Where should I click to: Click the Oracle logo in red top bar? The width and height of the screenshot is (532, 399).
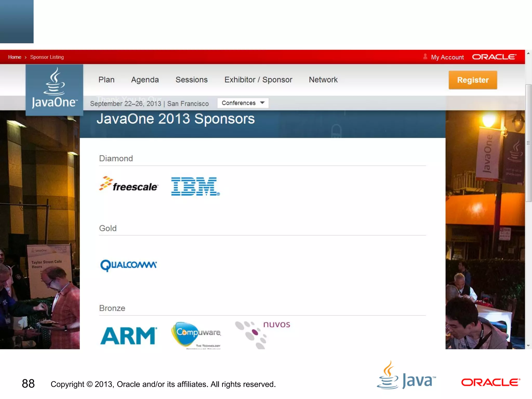tap(494, 57)
